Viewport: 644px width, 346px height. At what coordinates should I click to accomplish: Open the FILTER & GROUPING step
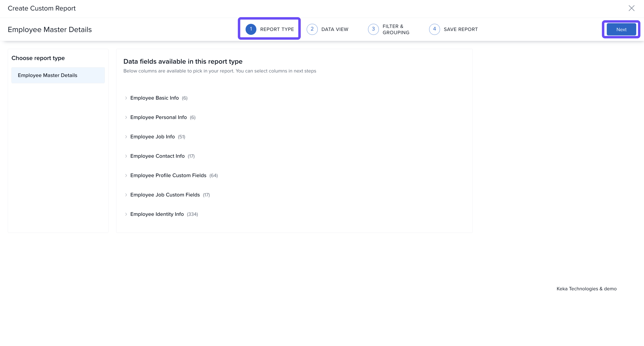(396, 29)
